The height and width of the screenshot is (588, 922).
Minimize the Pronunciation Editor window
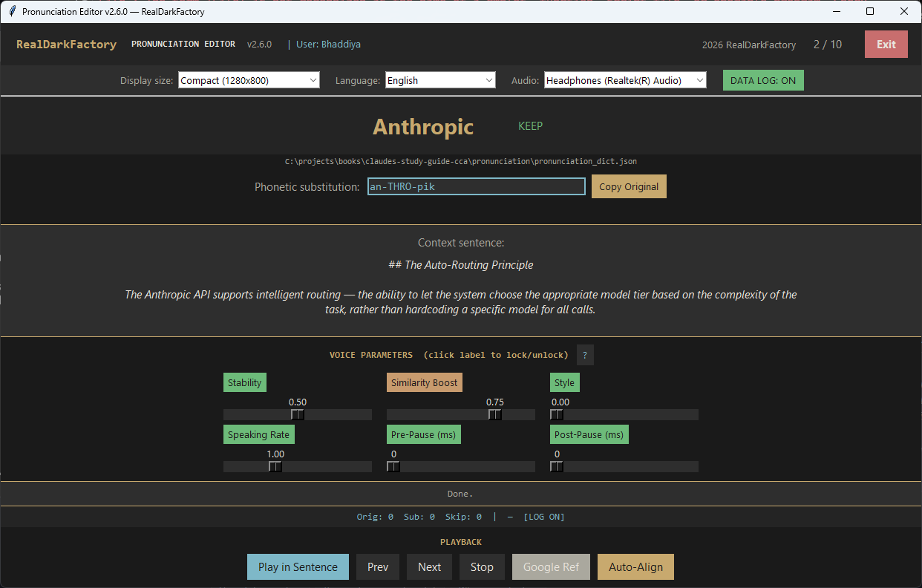[837, 11]
